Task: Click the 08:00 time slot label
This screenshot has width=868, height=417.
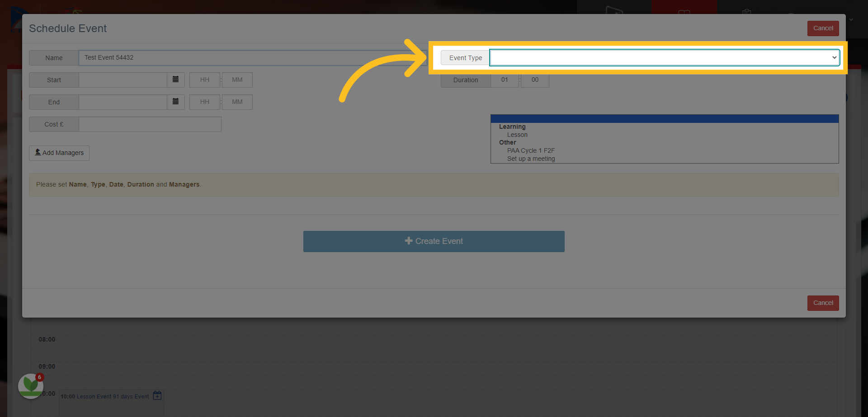Action: (x=47, y=339)
